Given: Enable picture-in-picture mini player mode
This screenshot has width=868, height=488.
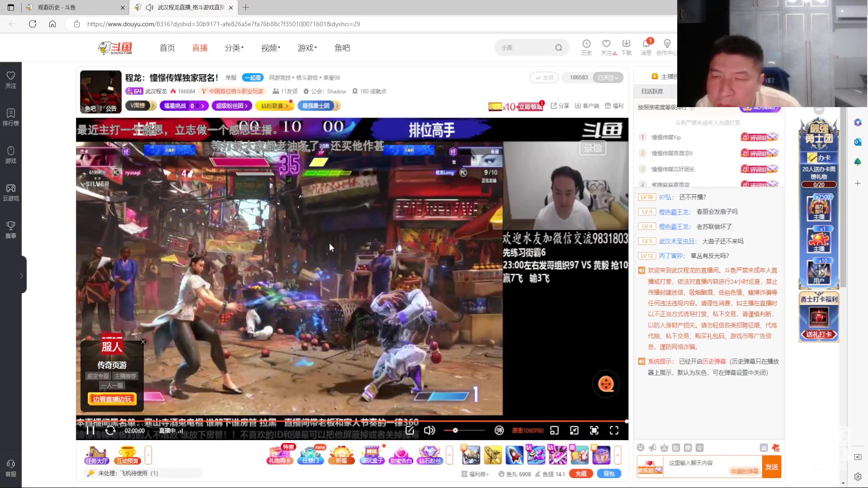Looking at the screenshot, I should click(554, 430).
